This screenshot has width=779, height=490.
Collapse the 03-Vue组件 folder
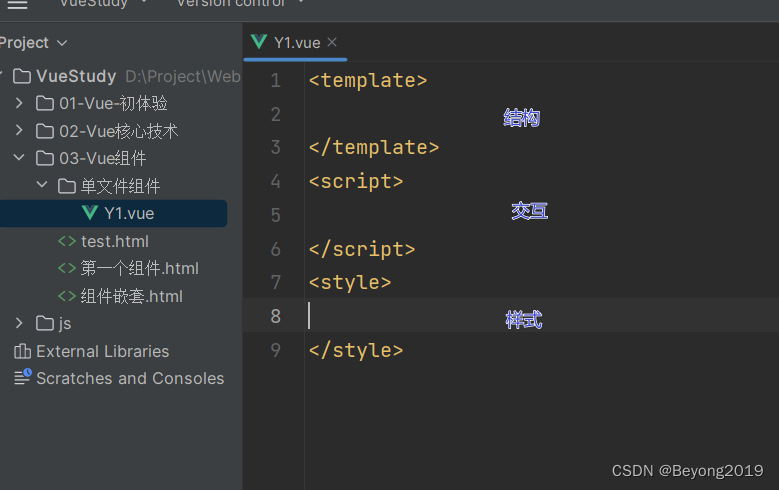pos(19,158)
